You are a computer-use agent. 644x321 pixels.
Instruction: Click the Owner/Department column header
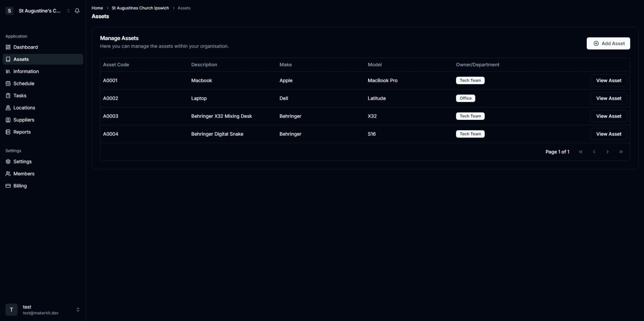tap(478, 65)
